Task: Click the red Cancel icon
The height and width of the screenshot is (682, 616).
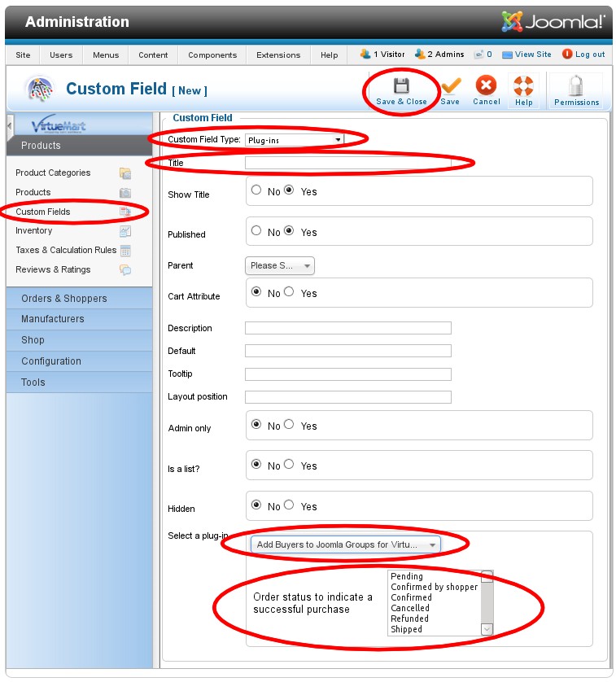Action: (x=486, y=86)
